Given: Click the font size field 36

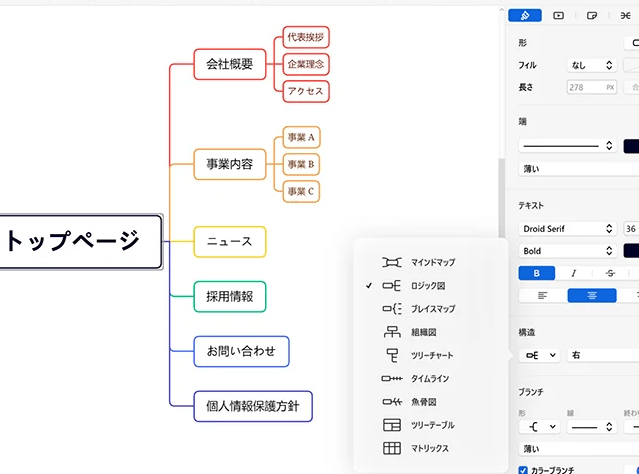Looking at the screenshot, I should [631, 229].
